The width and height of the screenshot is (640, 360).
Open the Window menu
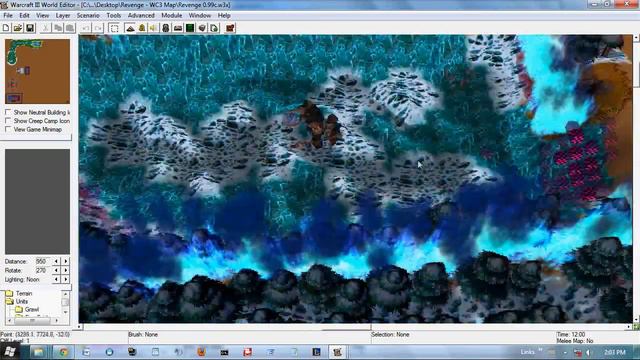point(200,16)
